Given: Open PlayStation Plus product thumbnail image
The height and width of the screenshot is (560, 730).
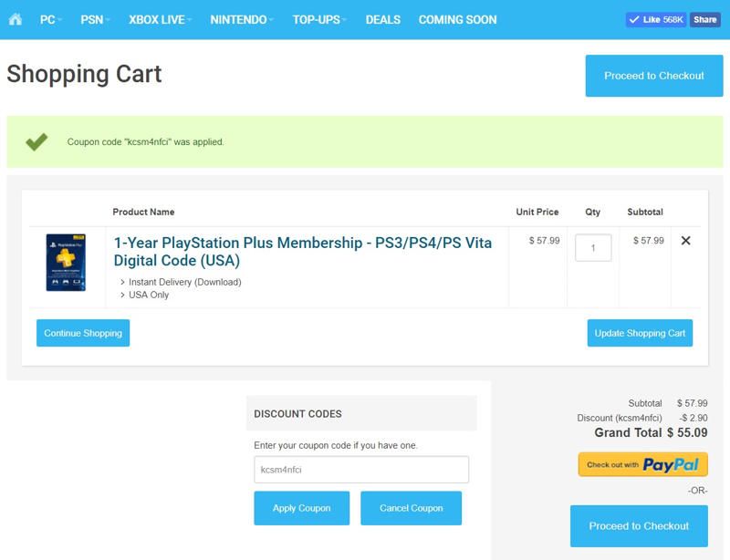Looking at the screenshot, I should point(66,263).
